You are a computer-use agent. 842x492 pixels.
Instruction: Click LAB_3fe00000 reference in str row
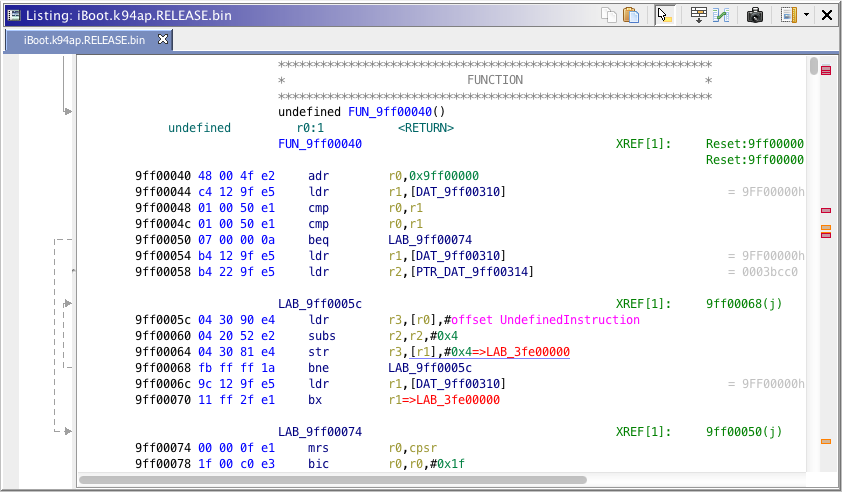(528, 352)
